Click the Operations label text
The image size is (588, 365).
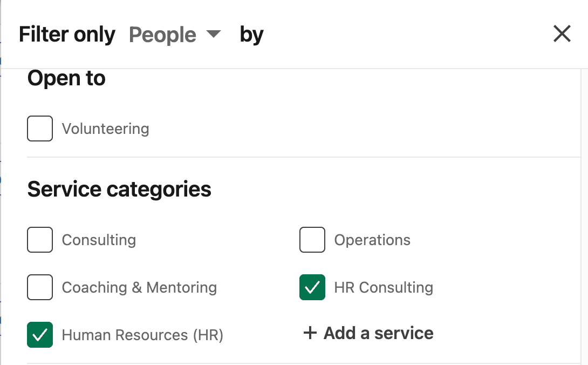click(x=372, y=240)
